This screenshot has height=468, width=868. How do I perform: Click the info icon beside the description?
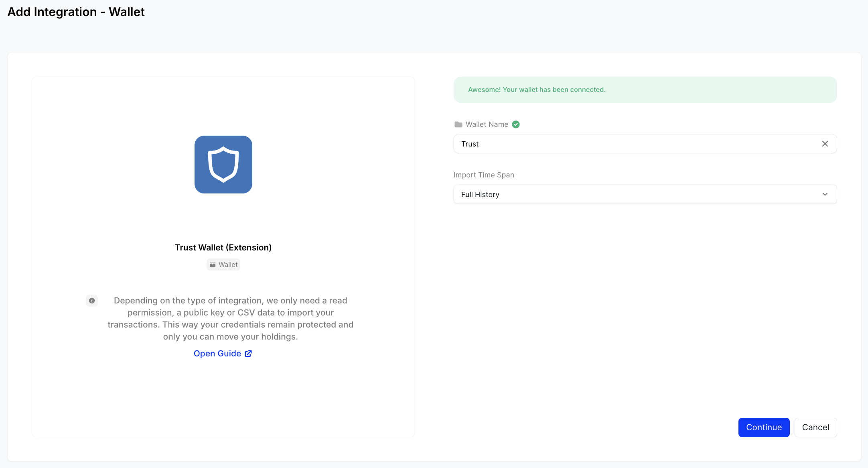pos(92,301)
